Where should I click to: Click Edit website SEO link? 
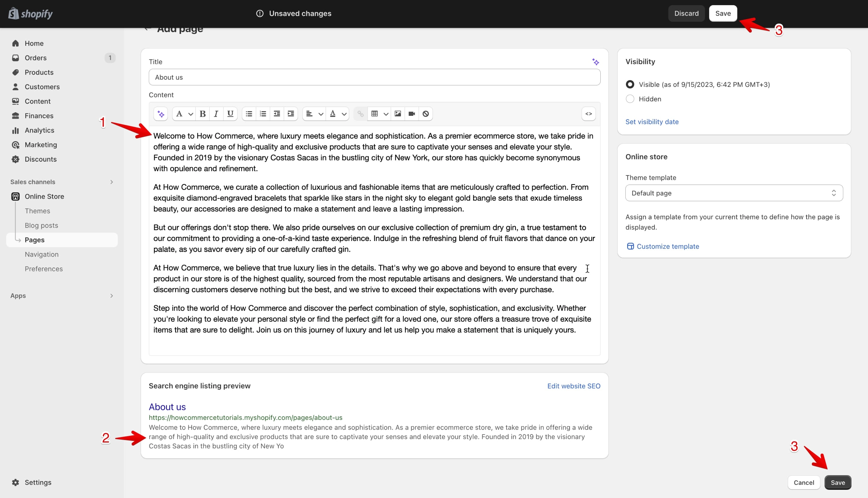point(574,386)
